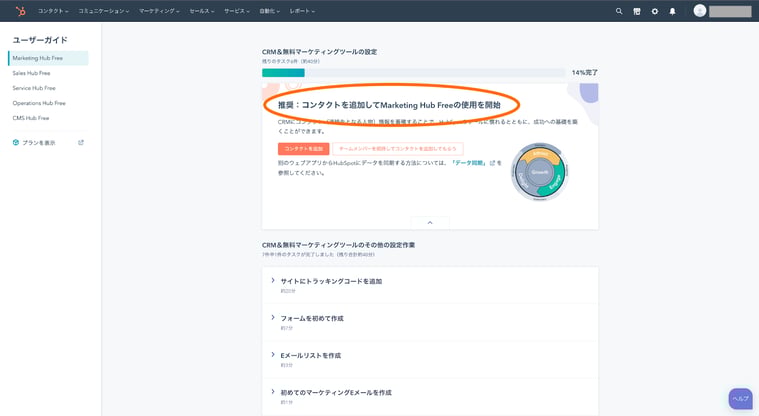
Task: Open the ヘルプ help button
Action: (741, 399)
